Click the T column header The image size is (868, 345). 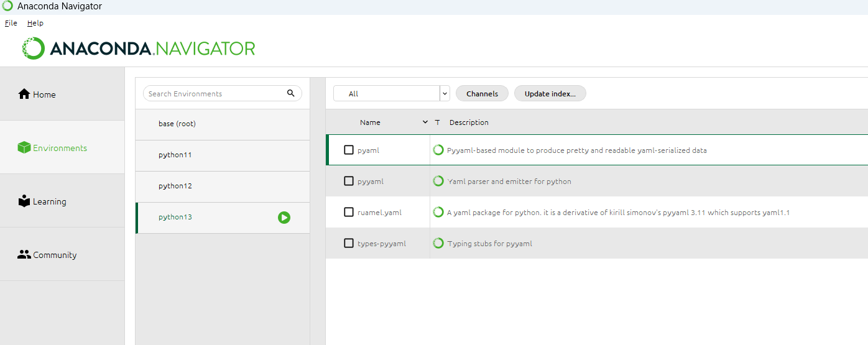coord(438,122)
